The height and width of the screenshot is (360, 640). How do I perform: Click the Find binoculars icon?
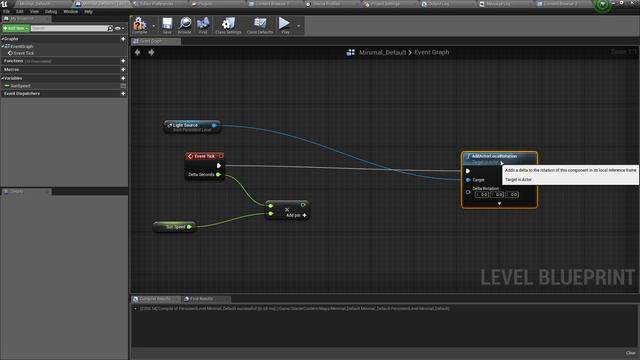(x=203, y=25)
